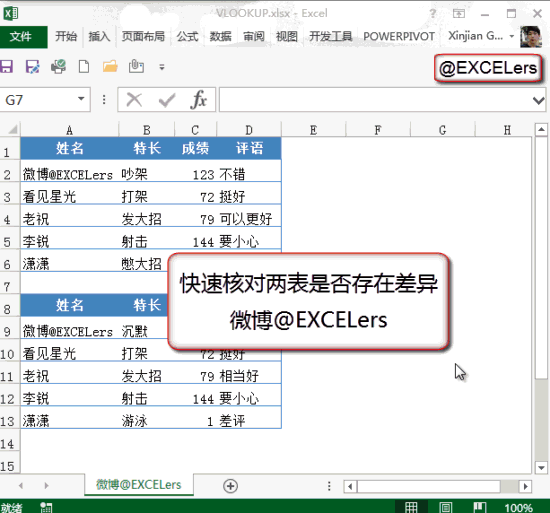Viewport: 550px width, 513px height.
Task: Click the Save icon in quick access toolbar
Action: coord(6,67)
